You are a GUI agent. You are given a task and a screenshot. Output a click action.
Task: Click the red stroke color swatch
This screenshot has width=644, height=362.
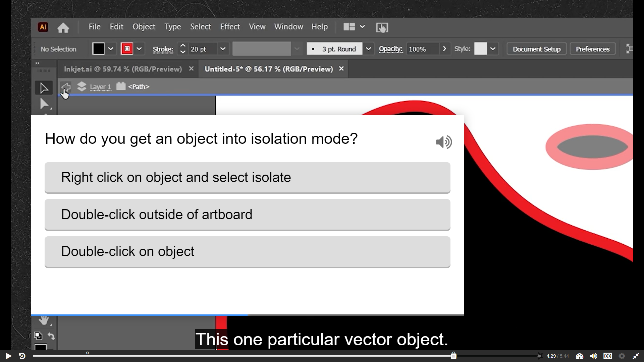pos(127,49)
